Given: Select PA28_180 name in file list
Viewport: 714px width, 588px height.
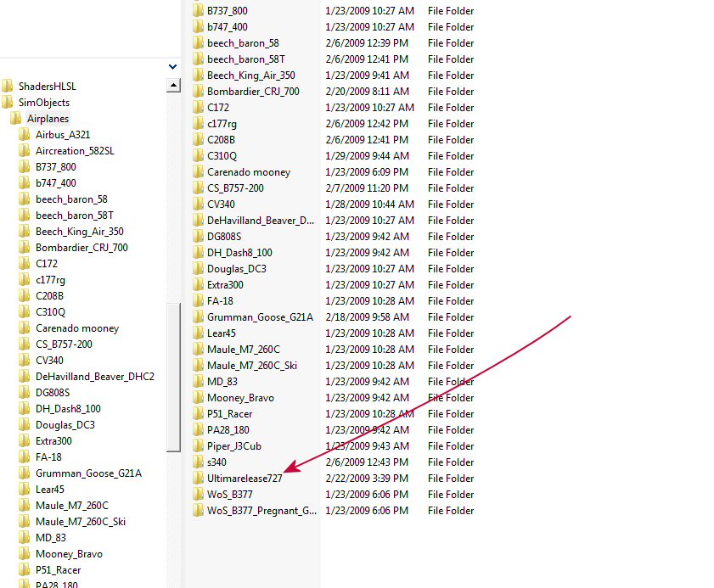Looking at the screenshot, I should [x=228, y=429].
